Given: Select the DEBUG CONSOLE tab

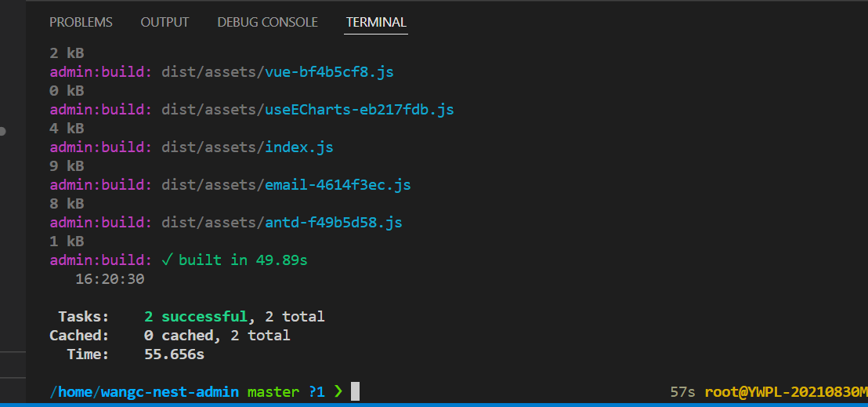Looking at the screenshot, I should coord(267,22).
